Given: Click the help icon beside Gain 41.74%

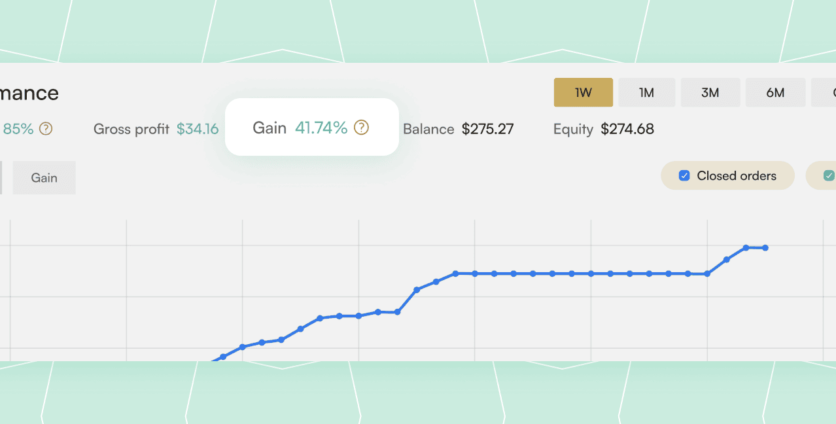Looking at the screenshot, I should pos(361,128).
